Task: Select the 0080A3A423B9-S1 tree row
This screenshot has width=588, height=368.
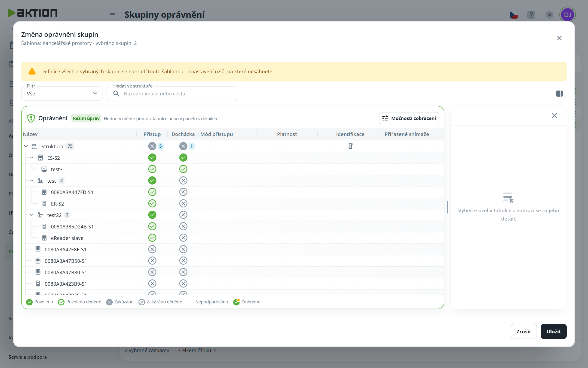Action: [x=233, y=284]
